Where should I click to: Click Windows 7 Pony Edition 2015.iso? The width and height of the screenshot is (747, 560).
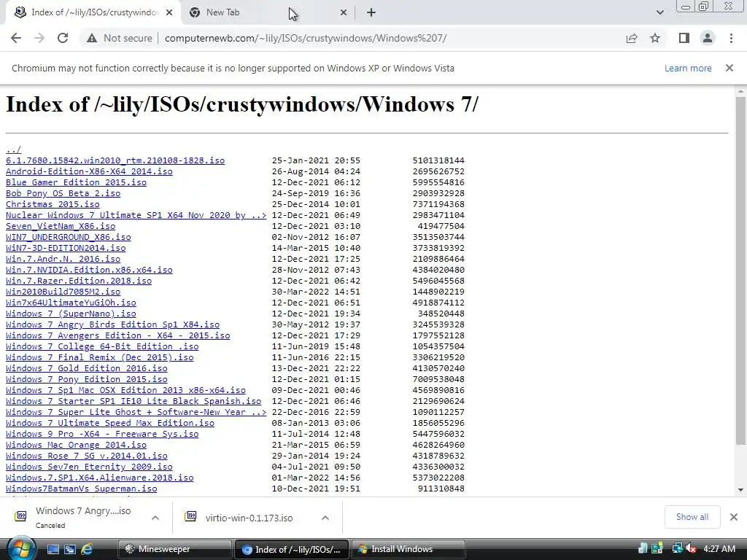87,379
